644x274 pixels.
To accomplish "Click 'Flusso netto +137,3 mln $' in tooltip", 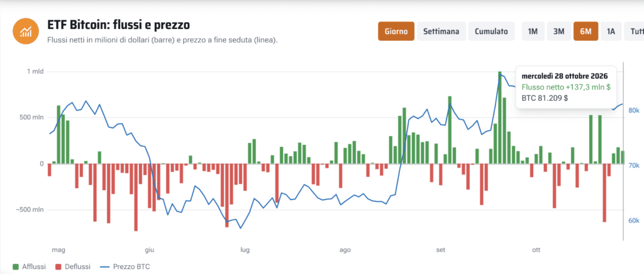I will click(x=565, y=87).
